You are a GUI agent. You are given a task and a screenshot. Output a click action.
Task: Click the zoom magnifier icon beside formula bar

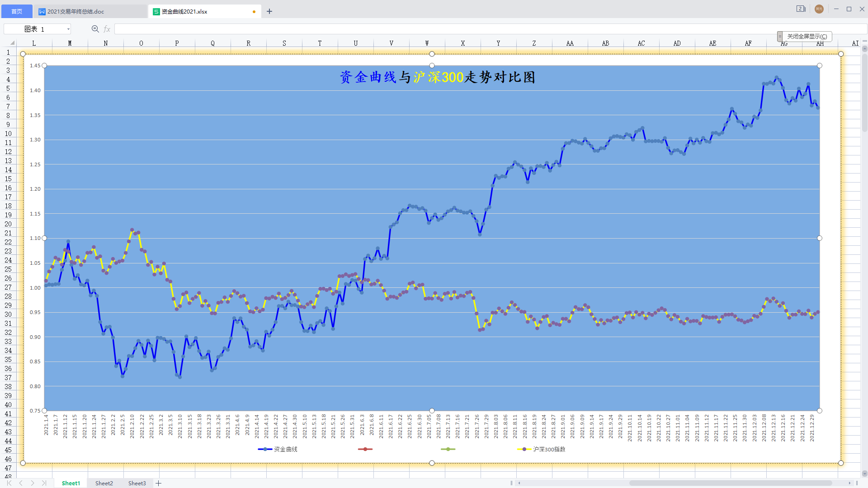(x=95, y=29)
